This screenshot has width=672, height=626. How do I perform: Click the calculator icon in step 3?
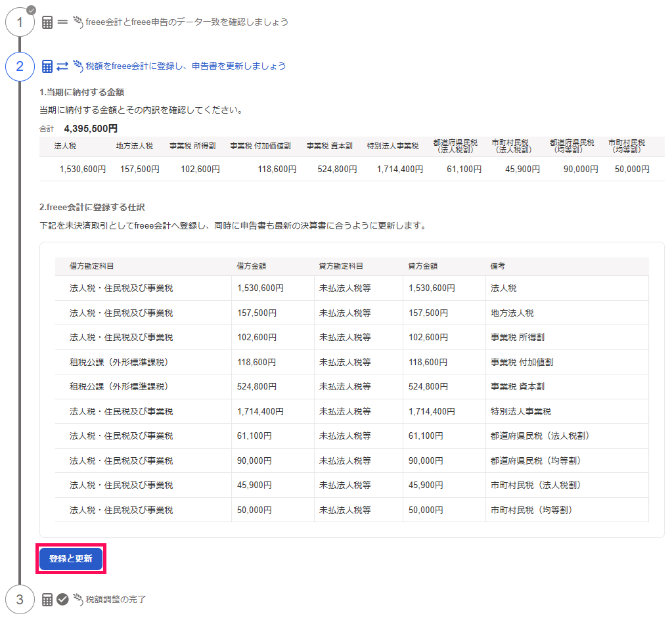pos(47,600)
